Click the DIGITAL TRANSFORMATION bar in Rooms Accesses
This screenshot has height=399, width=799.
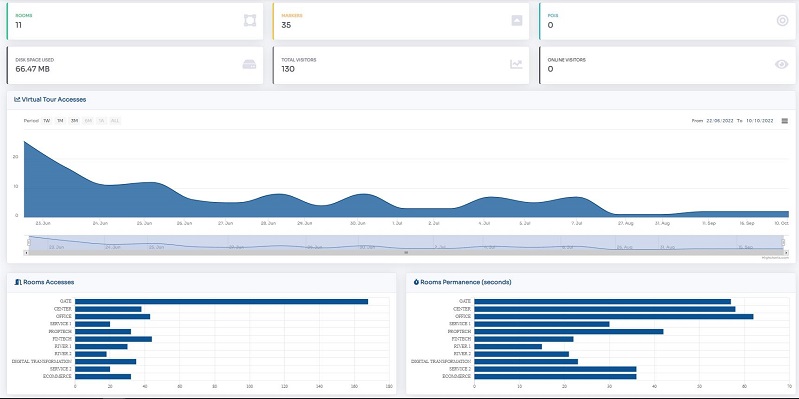[x=105, y=361]
